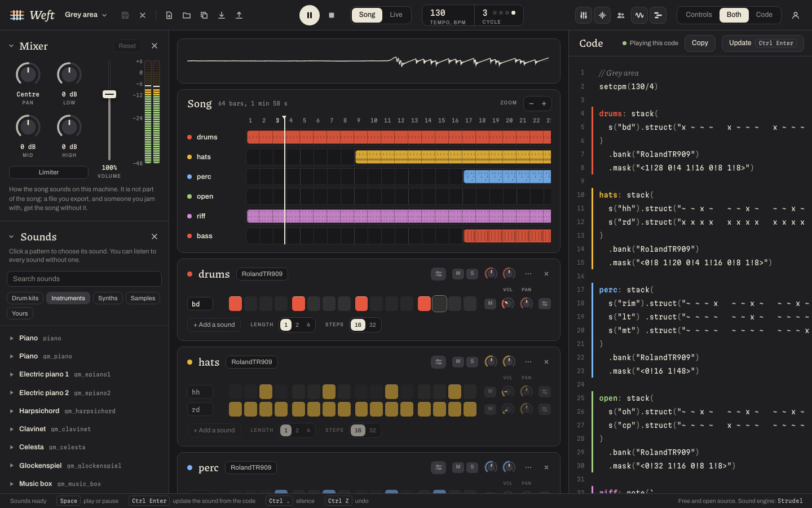Expand the Electric piano 1 row
This screenshot has width=812, height=508.
coord(85,374)
